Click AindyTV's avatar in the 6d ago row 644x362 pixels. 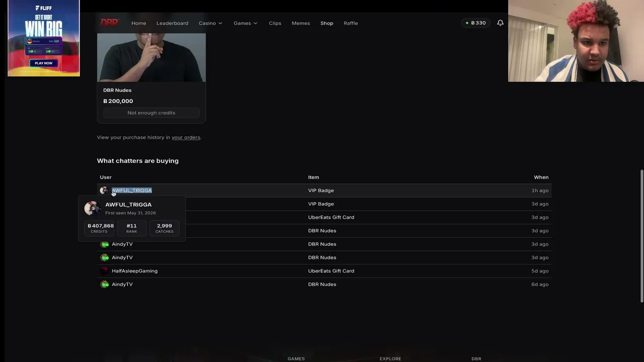[x=104, y=284]
